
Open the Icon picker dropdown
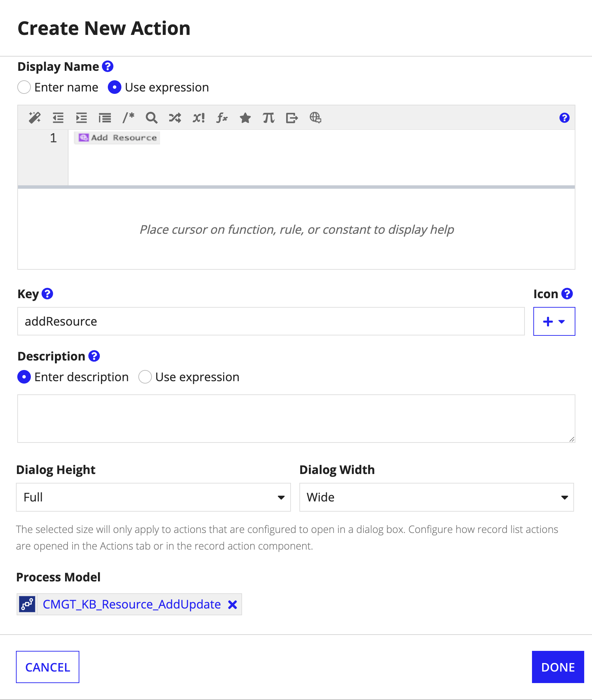coord(554,321)
